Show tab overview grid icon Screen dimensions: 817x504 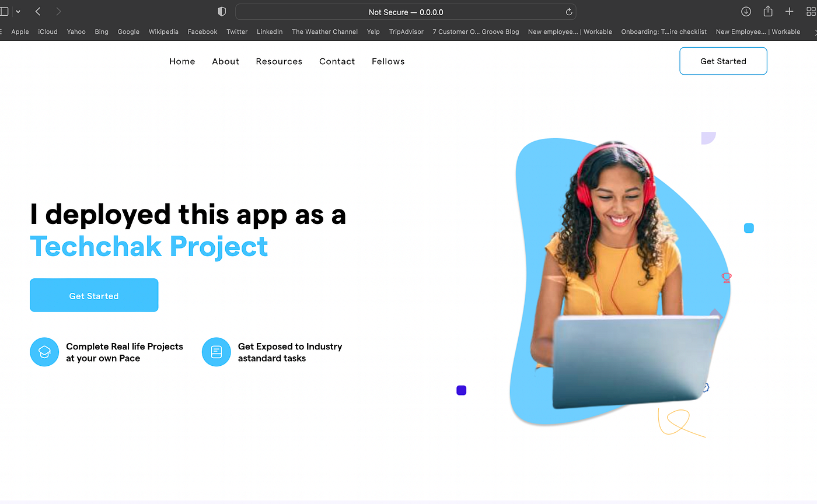[x=811, y=12]
